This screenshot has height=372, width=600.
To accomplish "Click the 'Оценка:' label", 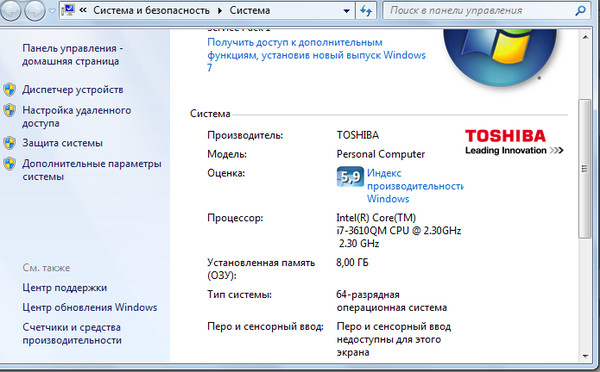I will (x=226, y=173).
